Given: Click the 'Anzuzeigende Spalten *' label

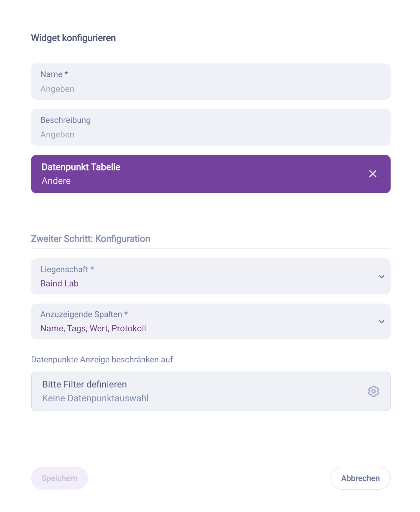Looking at the screenshot, I should [84, 314].
